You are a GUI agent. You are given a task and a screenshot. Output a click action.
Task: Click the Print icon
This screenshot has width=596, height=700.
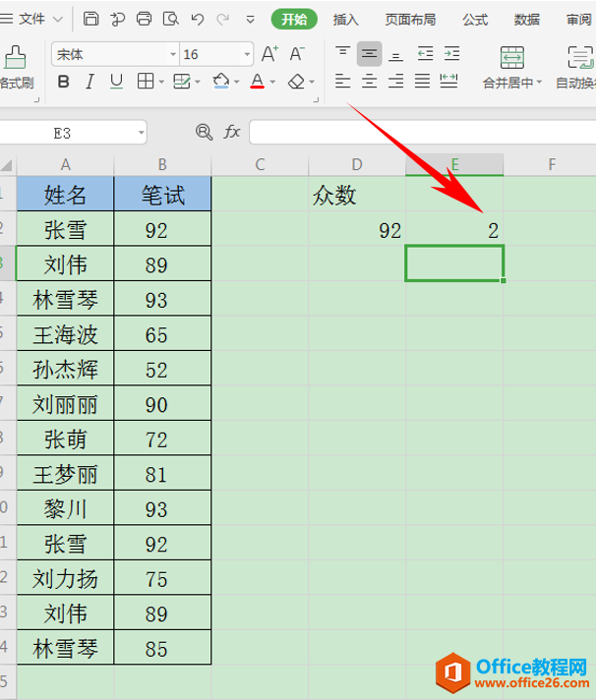click(144, 19)
